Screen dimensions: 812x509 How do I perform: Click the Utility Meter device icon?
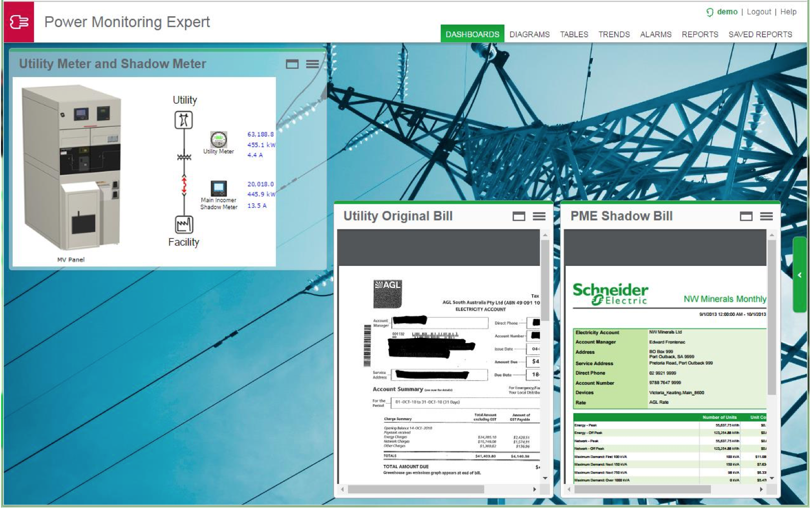click(x=218, y=139)
